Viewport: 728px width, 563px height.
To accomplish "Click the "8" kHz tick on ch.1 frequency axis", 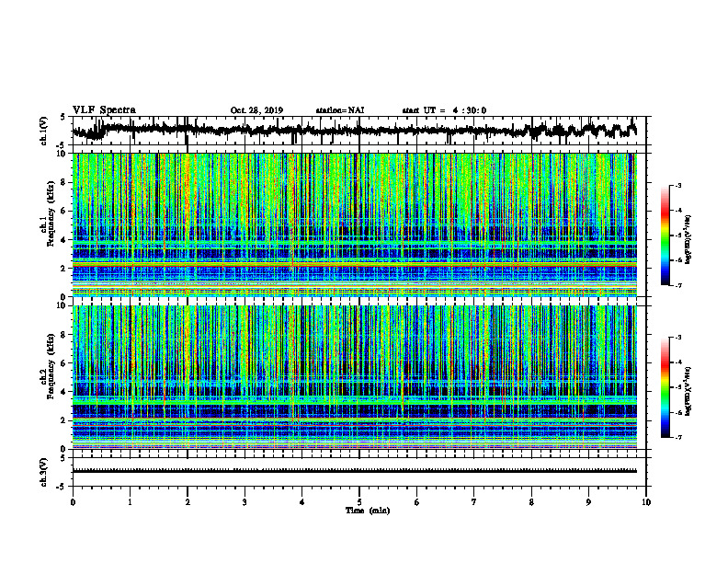I will tap(65, 182).
